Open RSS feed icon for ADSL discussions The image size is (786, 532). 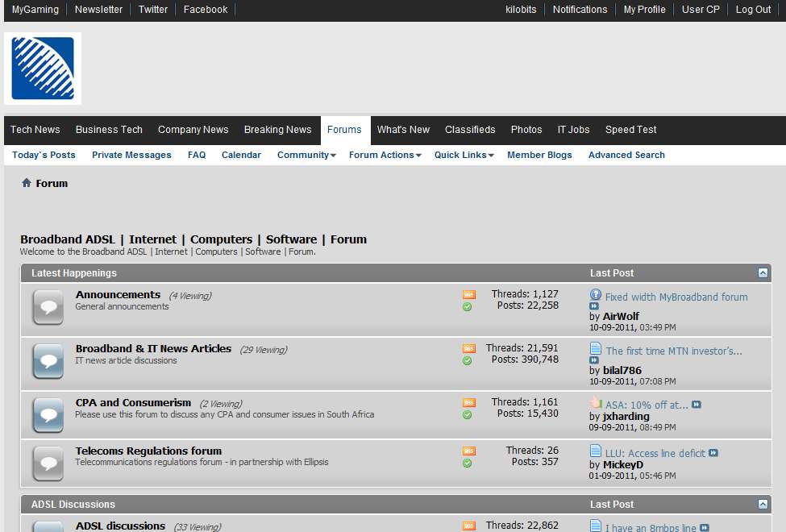[468, 526]
